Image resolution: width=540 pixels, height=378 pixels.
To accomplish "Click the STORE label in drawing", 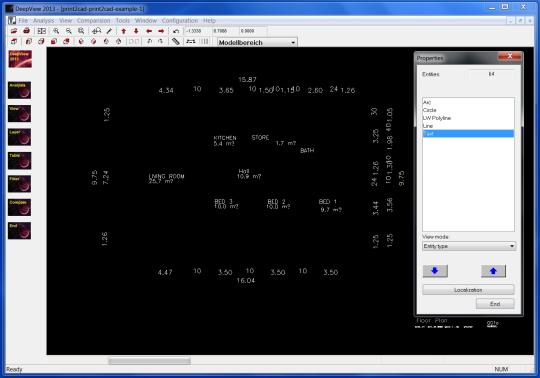I will coord(260,137).
